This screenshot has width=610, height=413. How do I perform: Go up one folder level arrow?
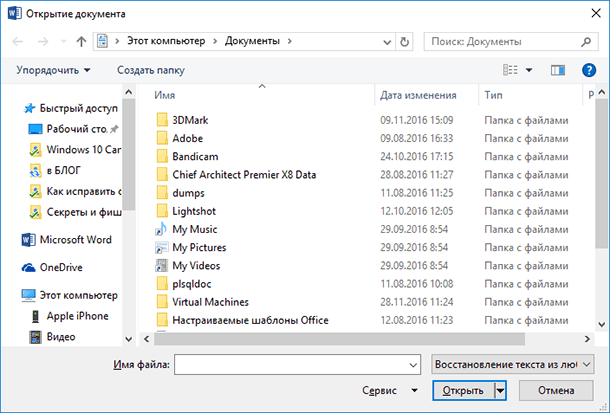point(81,42)
